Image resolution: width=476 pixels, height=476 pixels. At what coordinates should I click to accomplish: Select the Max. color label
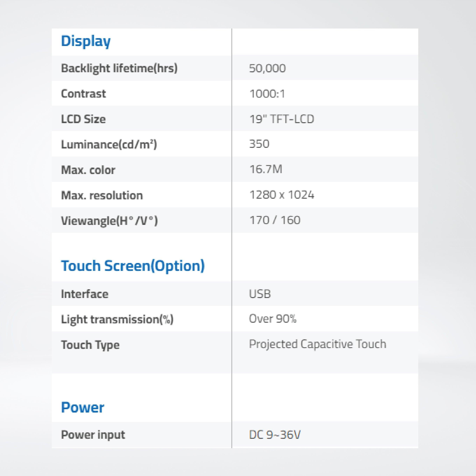[88, 170]
